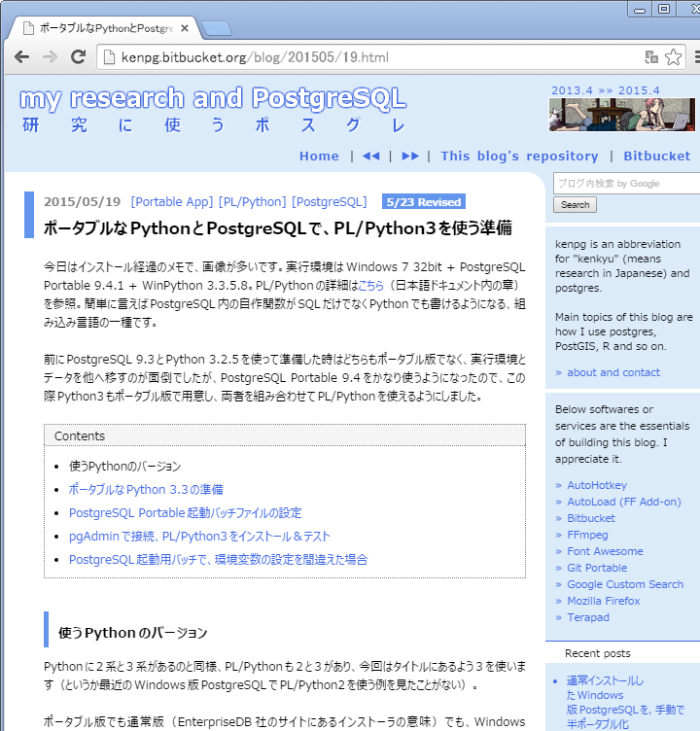700x731 pixels.
Task: Click the blog search input field
Action: click(626, 183)
